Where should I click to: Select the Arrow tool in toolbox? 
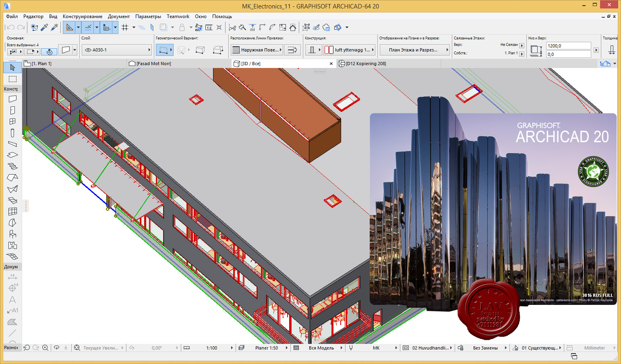pos(12,68)
